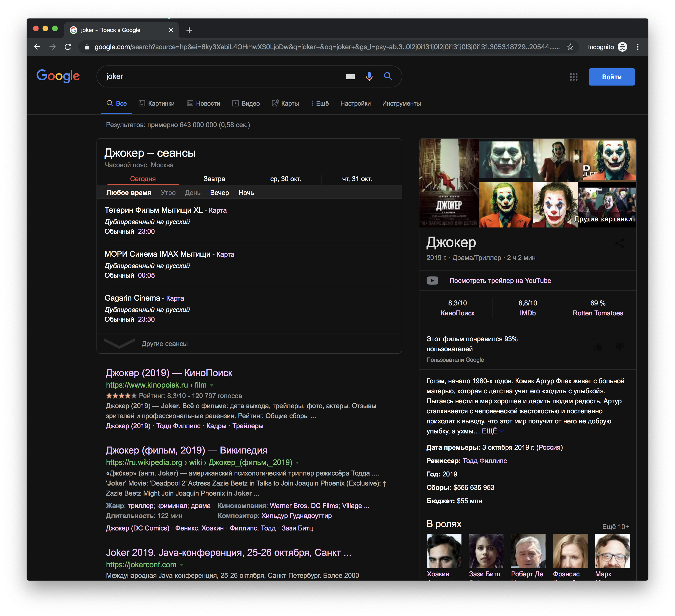
Task: Open the Incognito profile icon
Action: (x=622, y=47)
